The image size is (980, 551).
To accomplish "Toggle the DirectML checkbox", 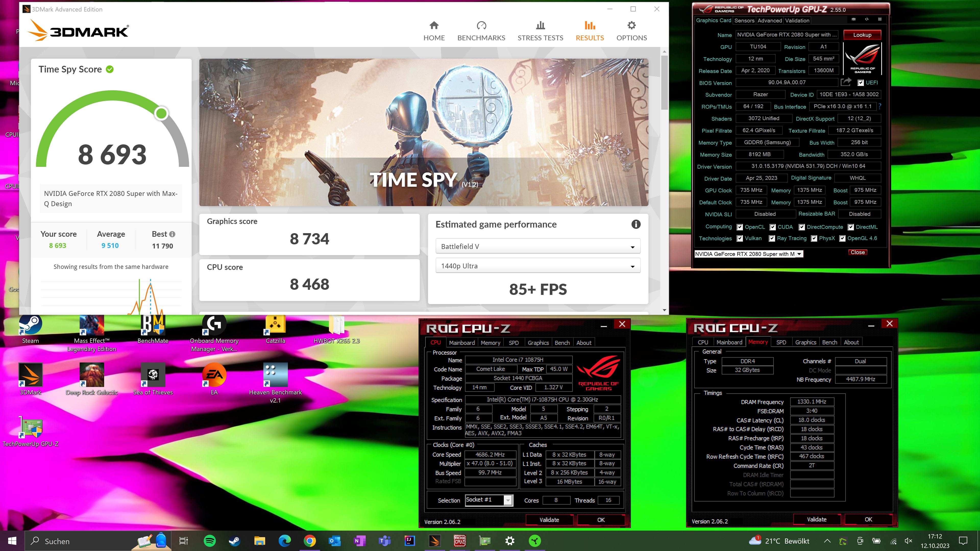I will pos(851,227).
